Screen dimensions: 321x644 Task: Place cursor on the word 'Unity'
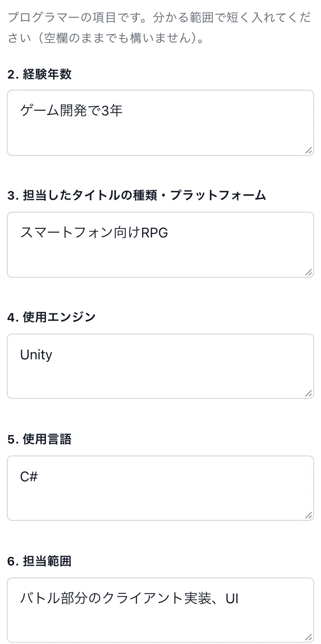tap(36, 355)
